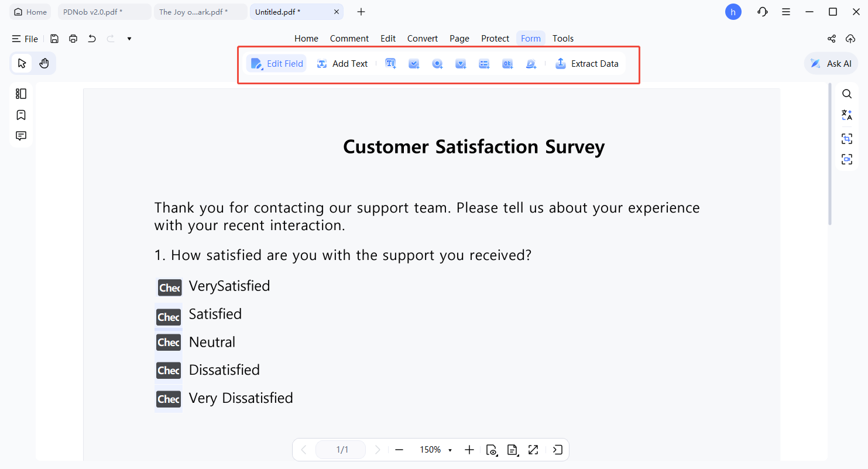Viewport: 868px width, 469px height.
Task: Open The Joy o...ark.pdf document tab
Action: click(x=194, y=12)
